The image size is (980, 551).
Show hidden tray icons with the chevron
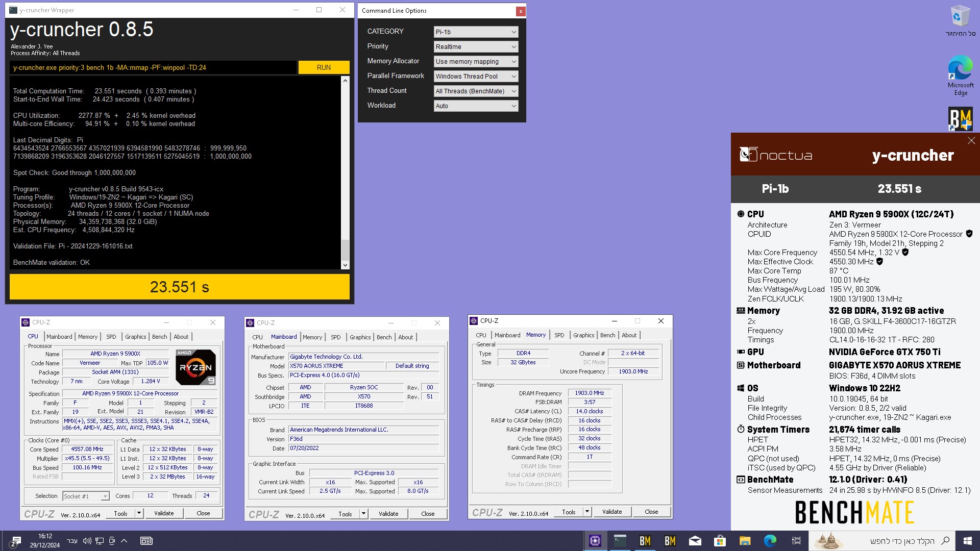click(124, 541)
